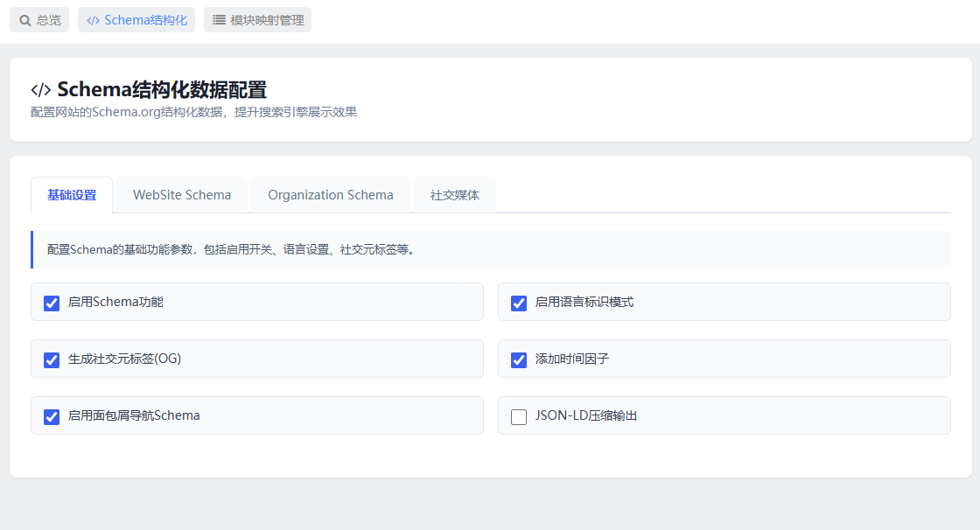Click the 配置Schema的基础功能参数 info banner

(491, 250)
